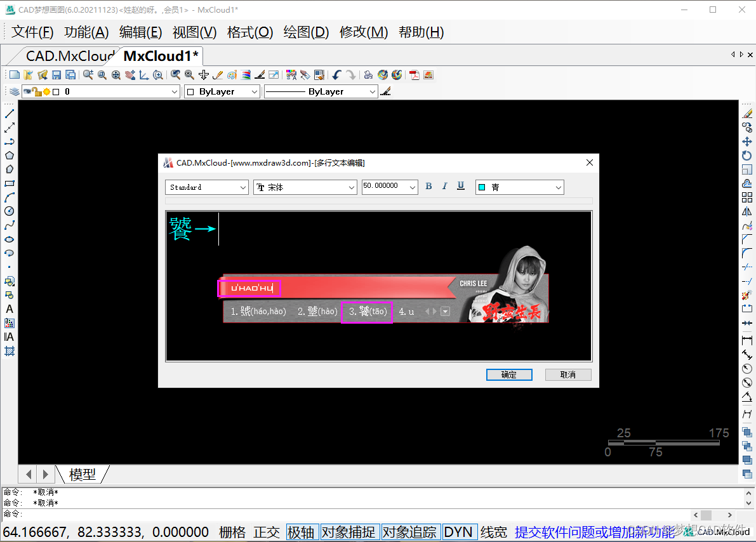The width and height of the screenshot is (756, 542).
Task: Select the Spline curve tool
Action: (x=9, y=225)
